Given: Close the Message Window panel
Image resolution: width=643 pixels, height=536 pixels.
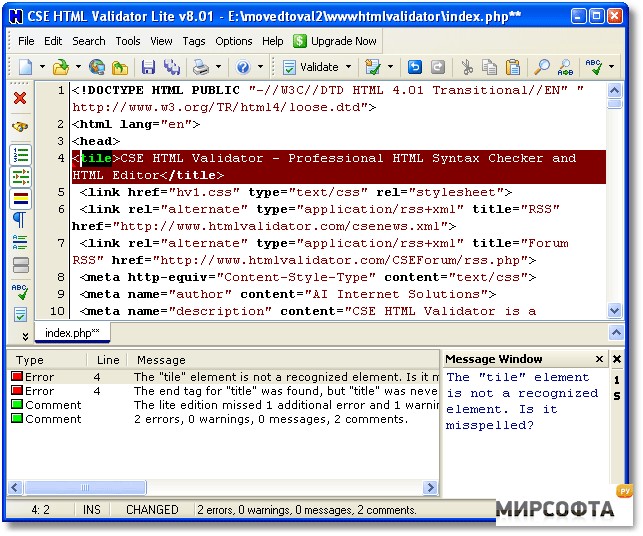Looking at the screenshot, I should 599,359.
